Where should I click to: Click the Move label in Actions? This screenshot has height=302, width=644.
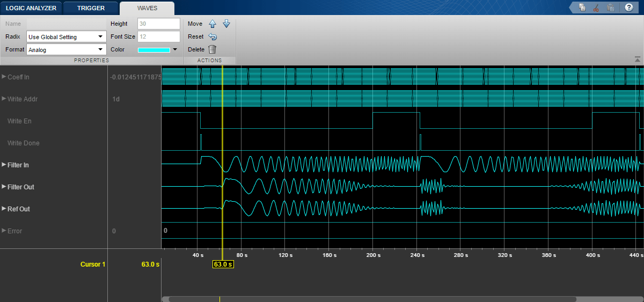(195, 24)
